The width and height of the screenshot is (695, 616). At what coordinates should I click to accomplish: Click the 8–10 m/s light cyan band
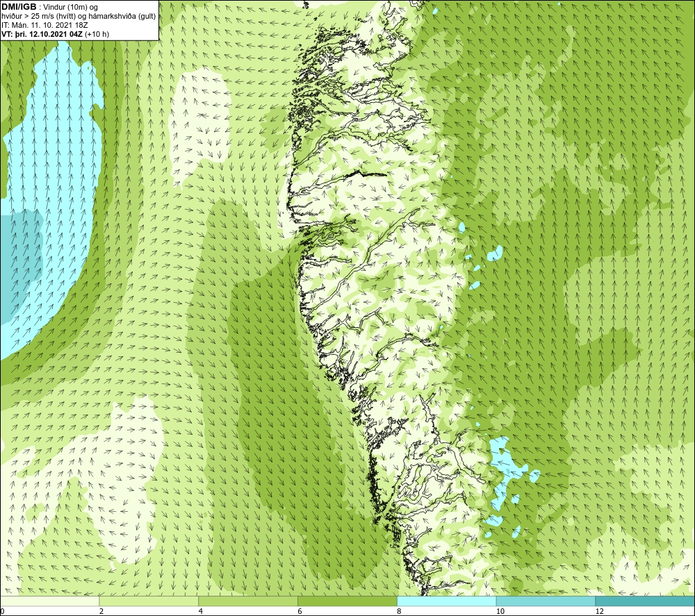(x=447, y=601)
